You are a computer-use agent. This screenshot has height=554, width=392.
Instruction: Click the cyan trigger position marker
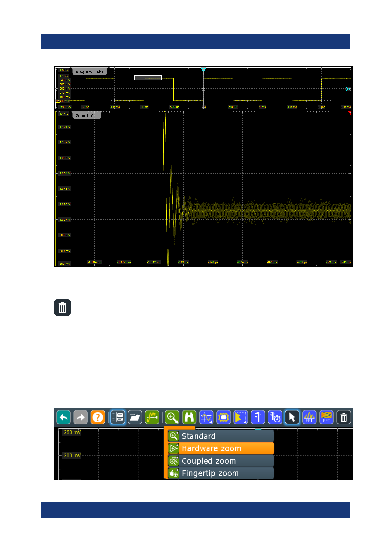(203, 69)
